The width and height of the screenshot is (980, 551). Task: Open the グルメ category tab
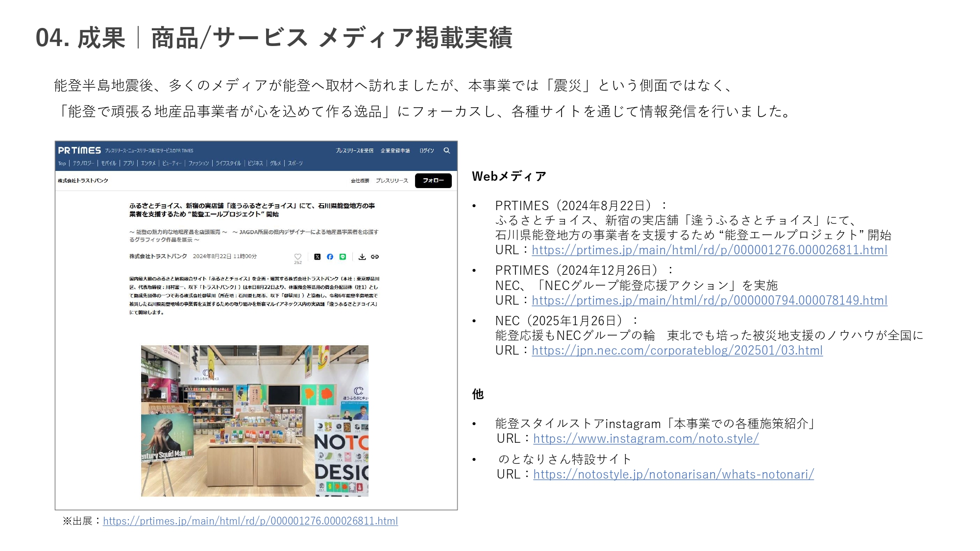(x=275, y=163)
